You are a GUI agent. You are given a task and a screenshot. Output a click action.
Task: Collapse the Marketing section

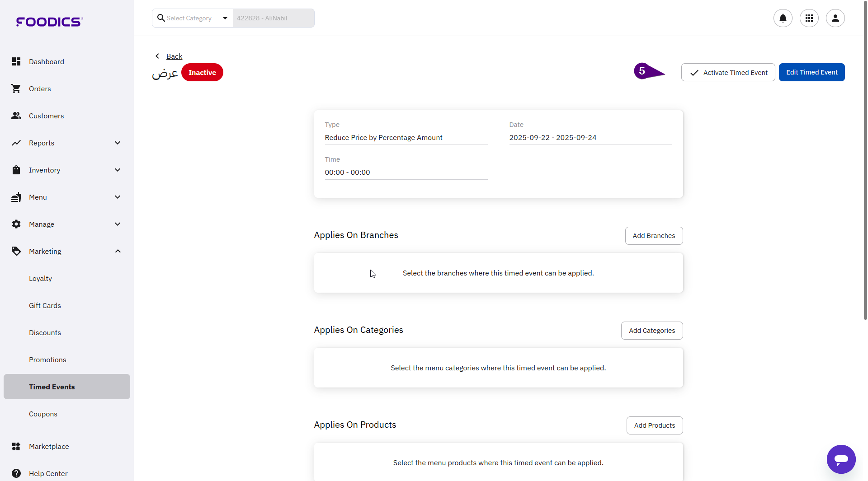[118, 251]
